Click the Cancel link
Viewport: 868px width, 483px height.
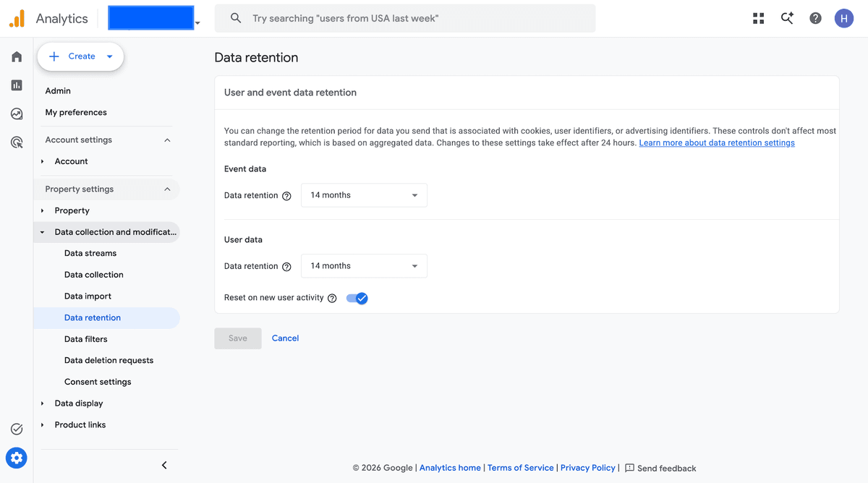[285, 338]
